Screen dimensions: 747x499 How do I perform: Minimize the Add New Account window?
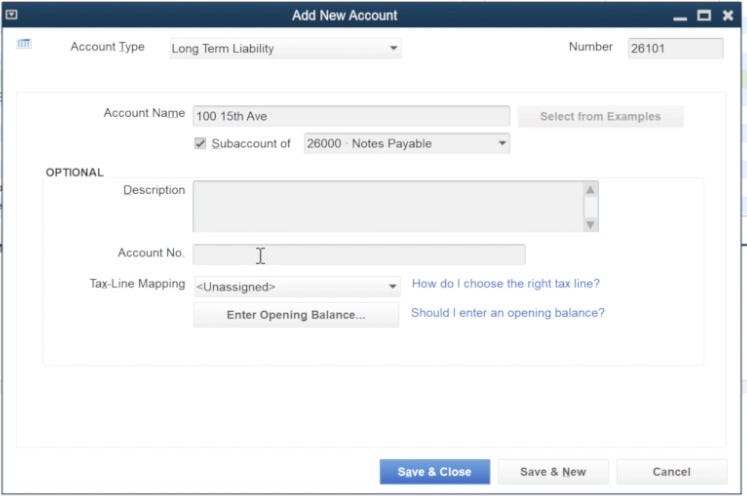(x=680, y=16)
